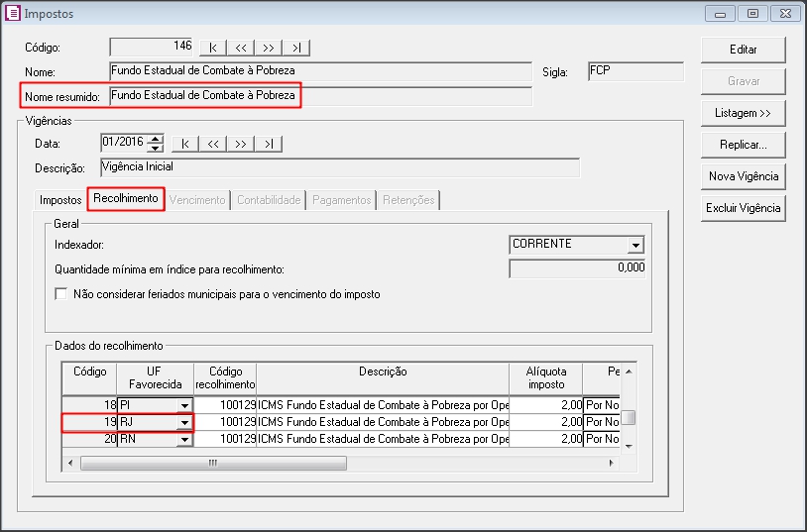
Task: Click the Editar button
Action: 743,50
